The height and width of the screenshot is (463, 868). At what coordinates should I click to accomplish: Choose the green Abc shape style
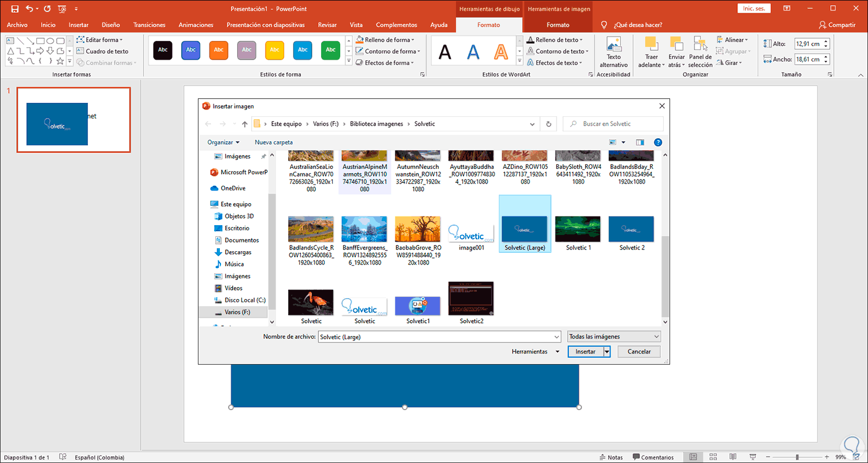(330, 50)
